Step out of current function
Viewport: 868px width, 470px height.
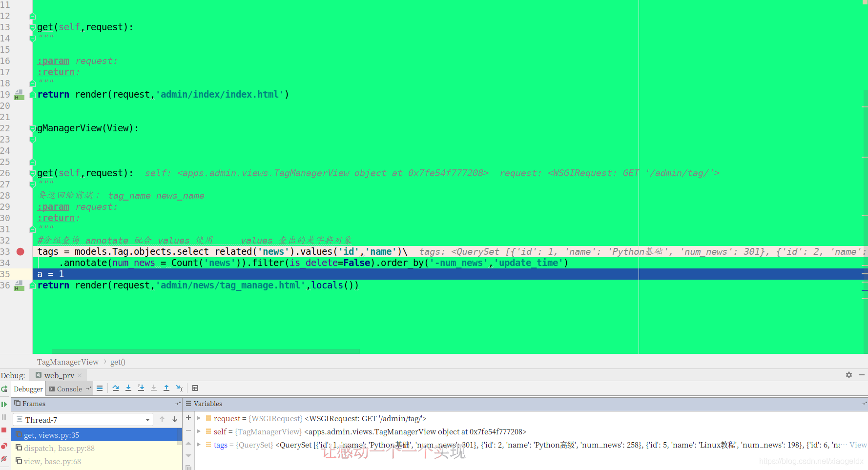click(x=166, y=388)
